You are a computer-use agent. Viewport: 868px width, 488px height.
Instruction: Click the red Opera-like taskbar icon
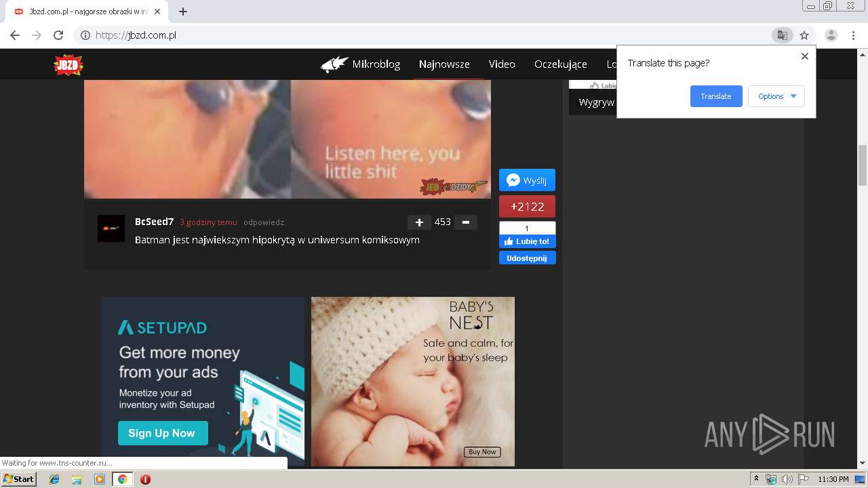point(145,479)
